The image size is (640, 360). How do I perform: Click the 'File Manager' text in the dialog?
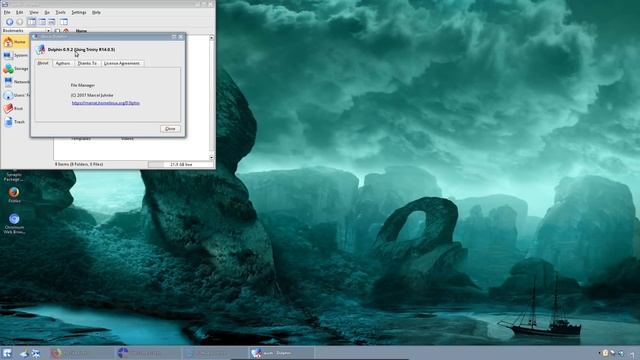(x=83, y=85)
